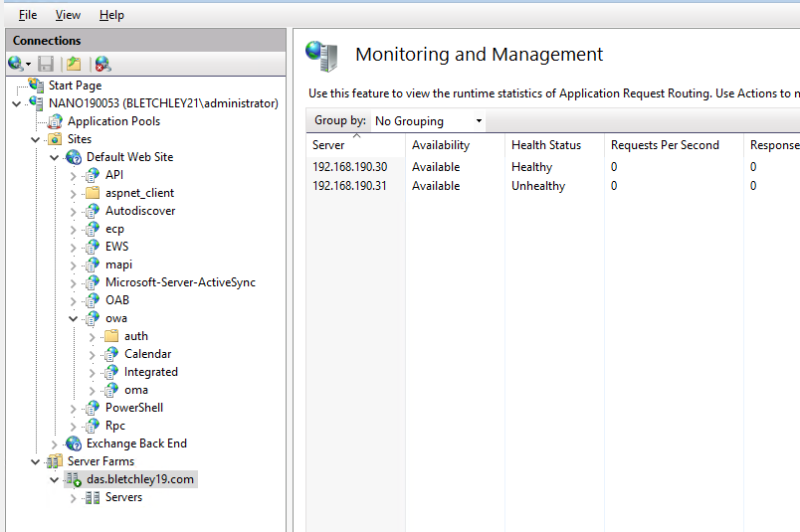800x532 pixels.
Task: Click the Calendar application icon
Action: tap(111, 354)
